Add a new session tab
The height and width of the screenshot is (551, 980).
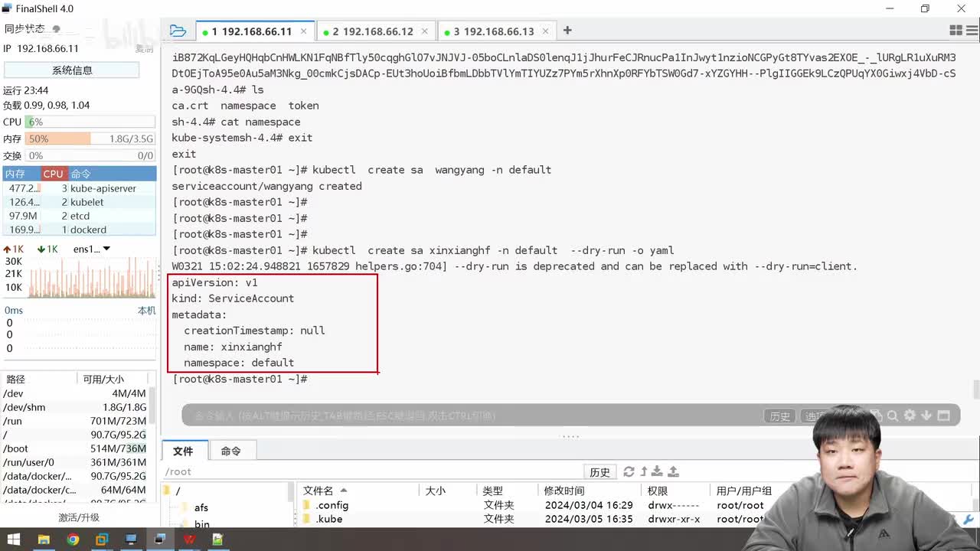click(567, 31)
